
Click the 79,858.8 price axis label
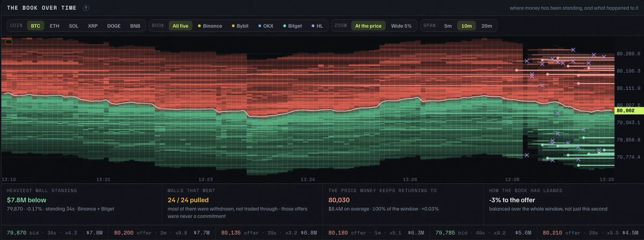tap(629, 140)
